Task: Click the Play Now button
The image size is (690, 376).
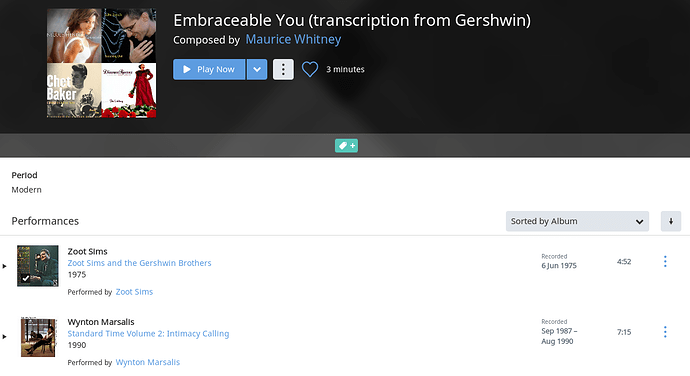Action: [x=209, y=69]
